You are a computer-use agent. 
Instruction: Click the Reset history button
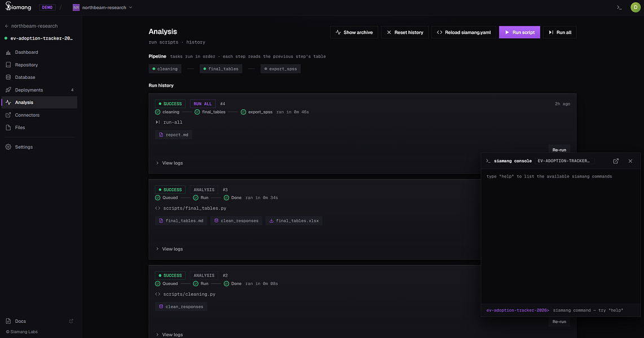tap(405, 33)
